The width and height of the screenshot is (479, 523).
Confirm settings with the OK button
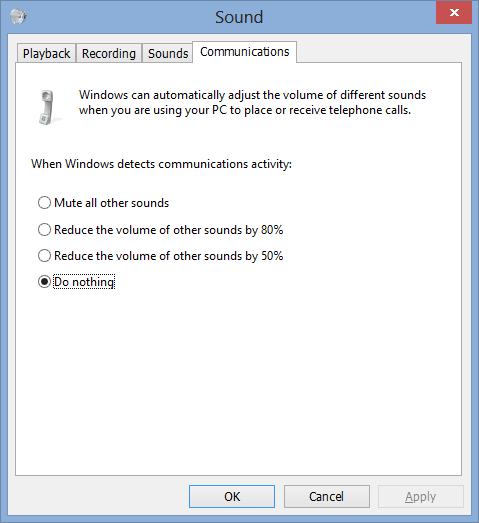tap(232, 496)
